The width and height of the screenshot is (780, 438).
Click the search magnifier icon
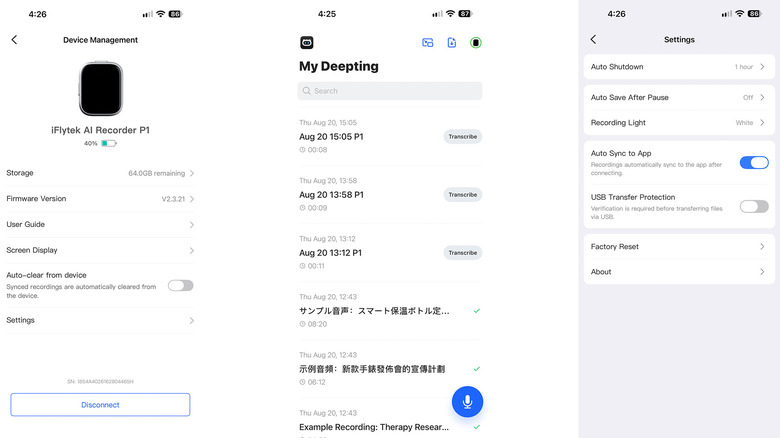[306, 91]
